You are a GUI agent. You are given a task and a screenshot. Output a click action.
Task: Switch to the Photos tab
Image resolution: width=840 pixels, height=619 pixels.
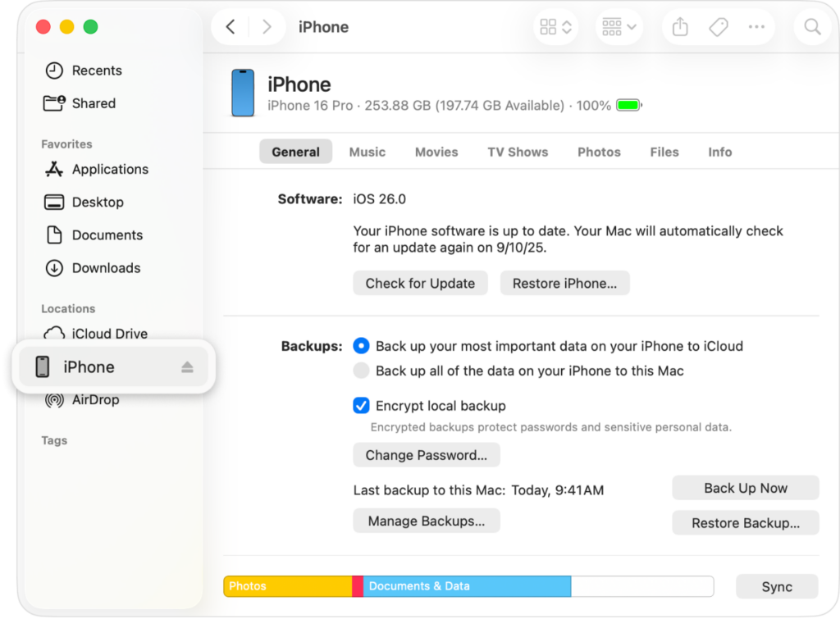coord(600,152)
